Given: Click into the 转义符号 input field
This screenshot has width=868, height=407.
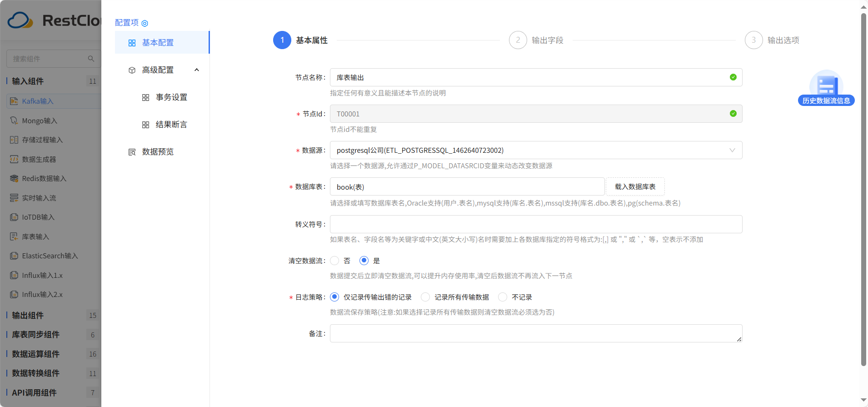Looking at the screenshot, I should point(536,224).
